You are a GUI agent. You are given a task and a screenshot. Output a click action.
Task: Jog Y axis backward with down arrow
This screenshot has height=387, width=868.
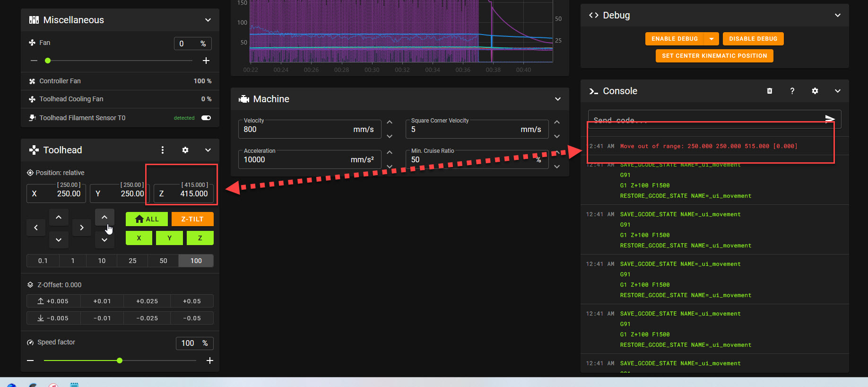(x=59, y=240)
